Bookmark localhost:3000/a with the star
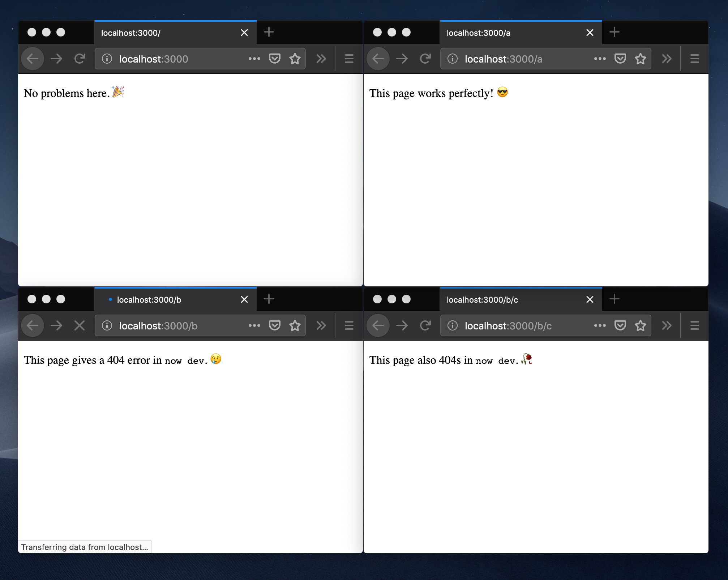 (640, 59)
